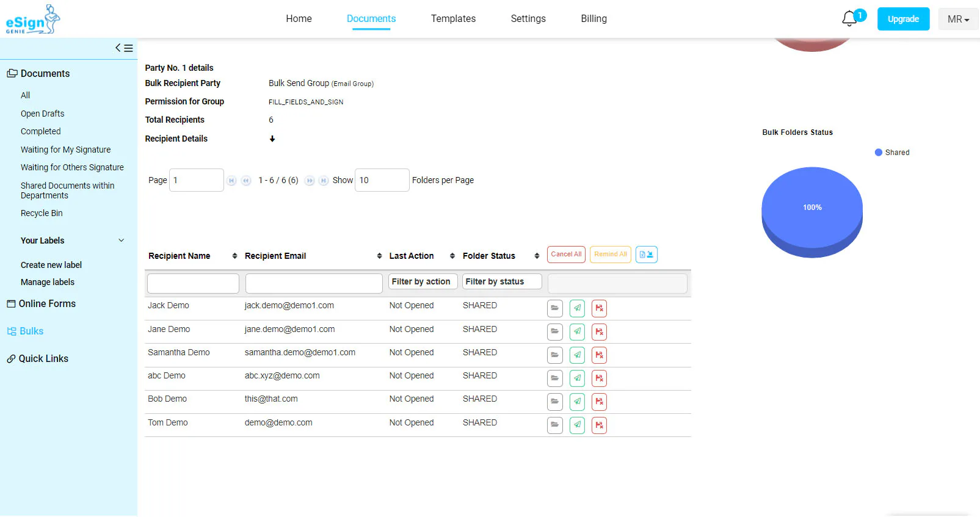This screenshot has height=517, width=980.
Task: Cancel the folder for Jane Demo
Action: [599, 331]
